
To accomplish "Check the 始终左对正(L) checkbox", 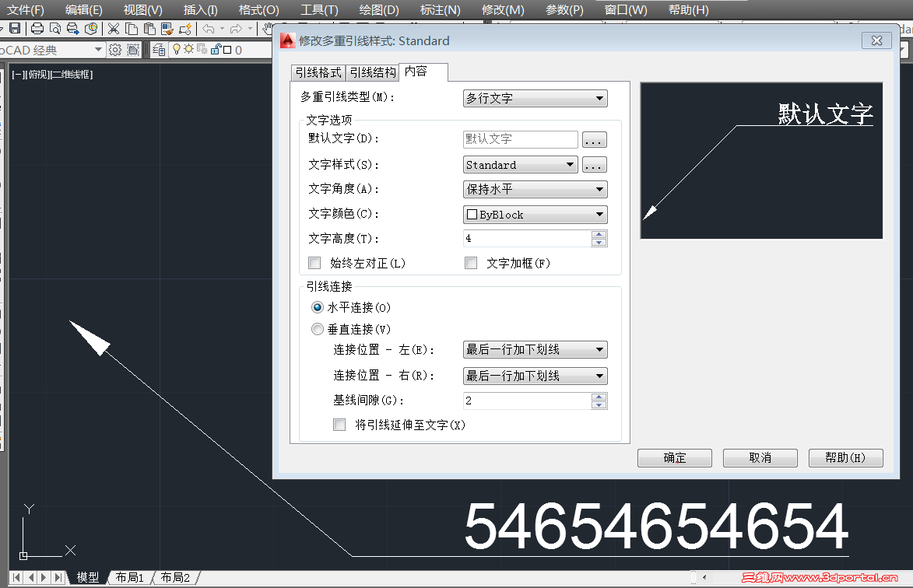I will (315, 264).
